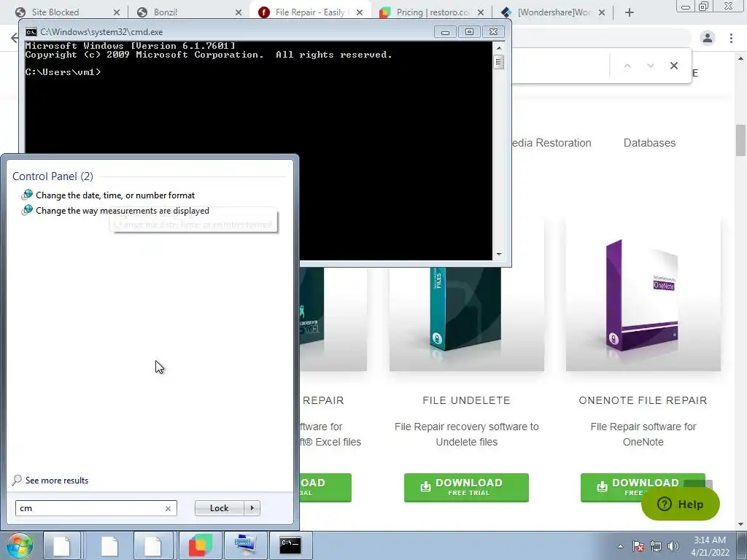Go back in the browser
This screenshot has height=560, width=747.
click(15, 38)
